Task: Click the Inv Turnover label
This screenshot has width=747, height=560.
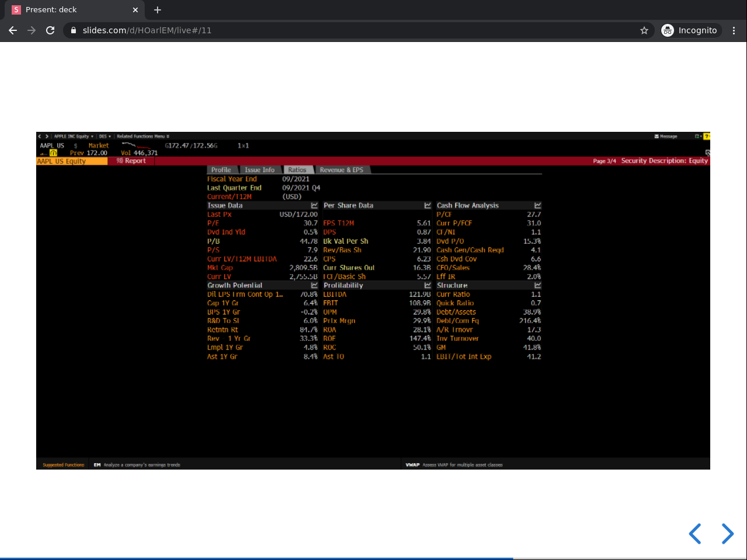Action: [458, 338]
